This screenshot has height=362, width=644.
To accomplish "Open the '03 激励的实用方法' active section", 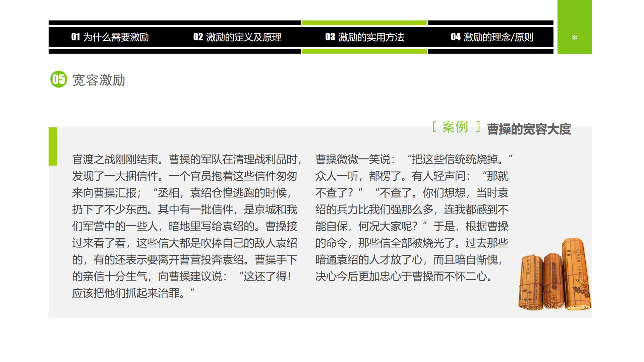I will (x=365, y=37).
